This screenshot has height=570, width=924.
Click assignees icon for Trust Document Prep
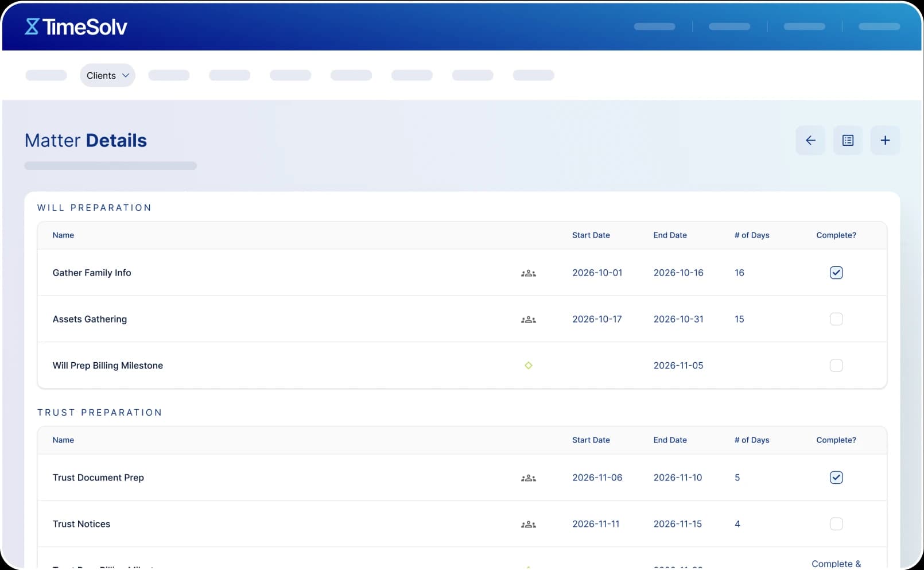(x=528, y=478)
